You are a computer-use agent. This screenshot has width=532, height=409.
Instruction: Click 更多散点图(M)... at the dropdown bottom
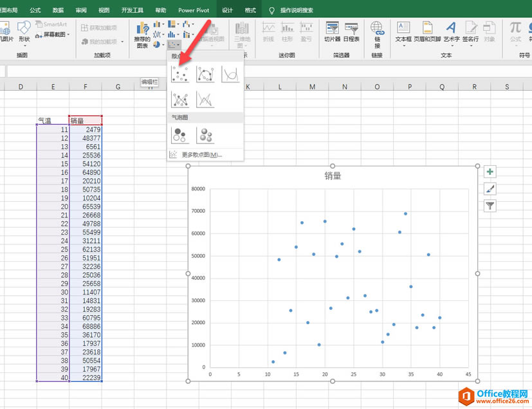pyautogui.click(x=201, y=154)
